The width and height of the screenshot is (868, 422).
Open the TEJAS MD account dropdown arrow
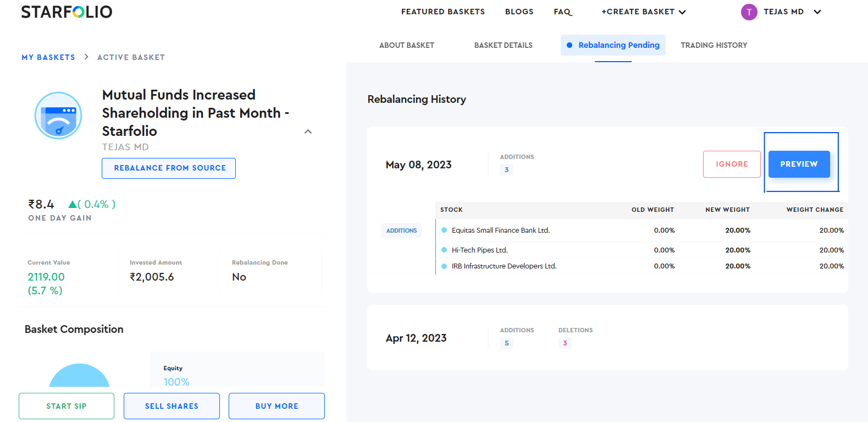(x=817, y=12)
